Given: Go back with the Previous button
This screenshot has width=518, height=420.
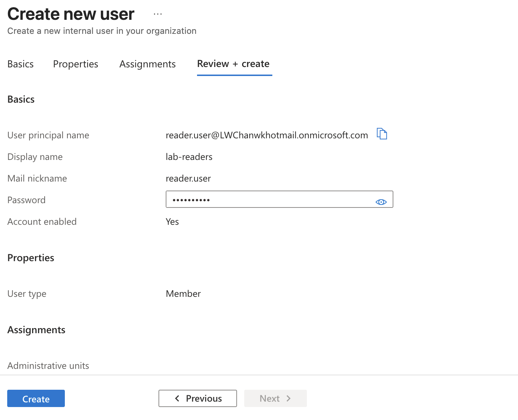Looking at the screenshot, I should [198, 398].
